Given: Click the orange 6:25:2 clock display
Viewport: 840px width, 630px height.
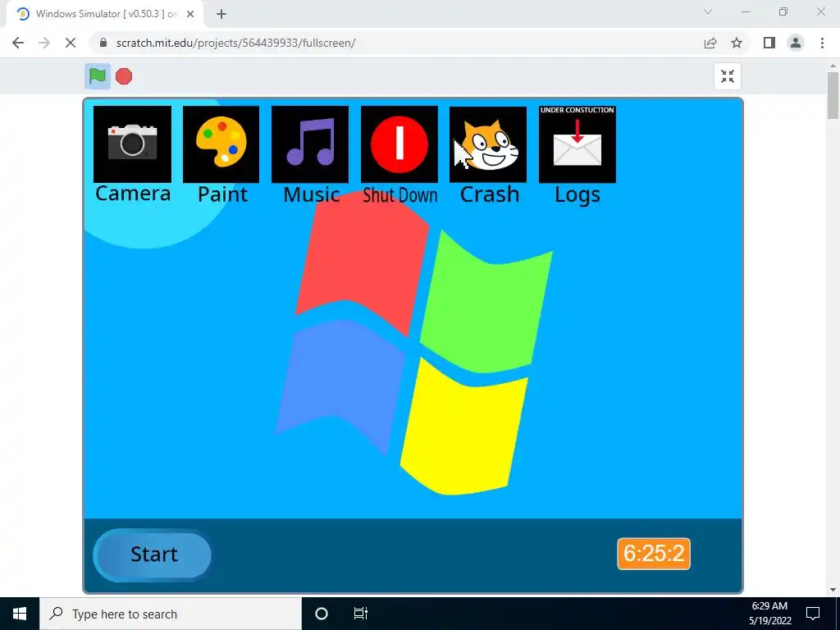Looking at the screenshot, I should [x=654, y=554].
